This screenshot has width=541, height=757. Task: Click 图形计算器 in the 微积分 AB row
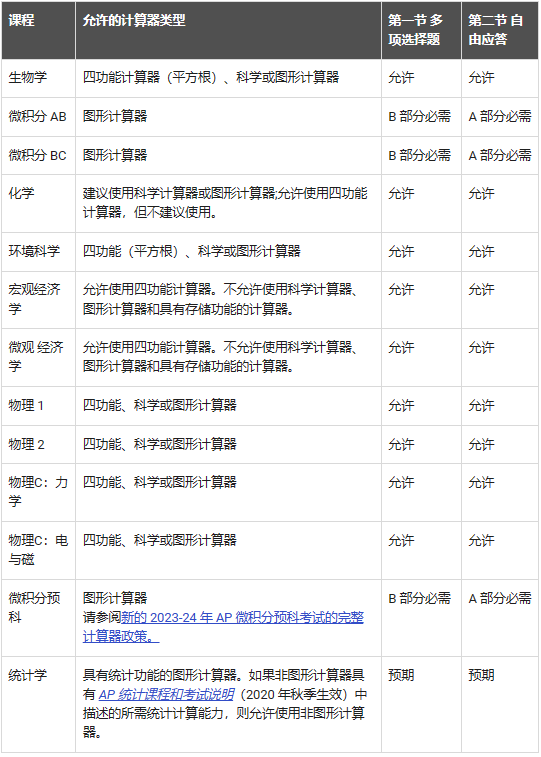click(x=115, y=116)
